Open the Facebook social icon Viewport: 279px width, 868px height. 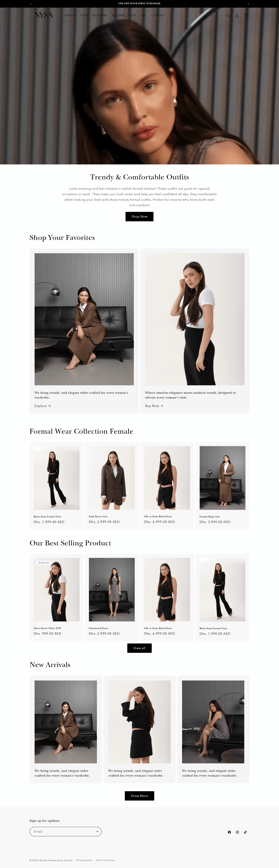tap(229, 832)
